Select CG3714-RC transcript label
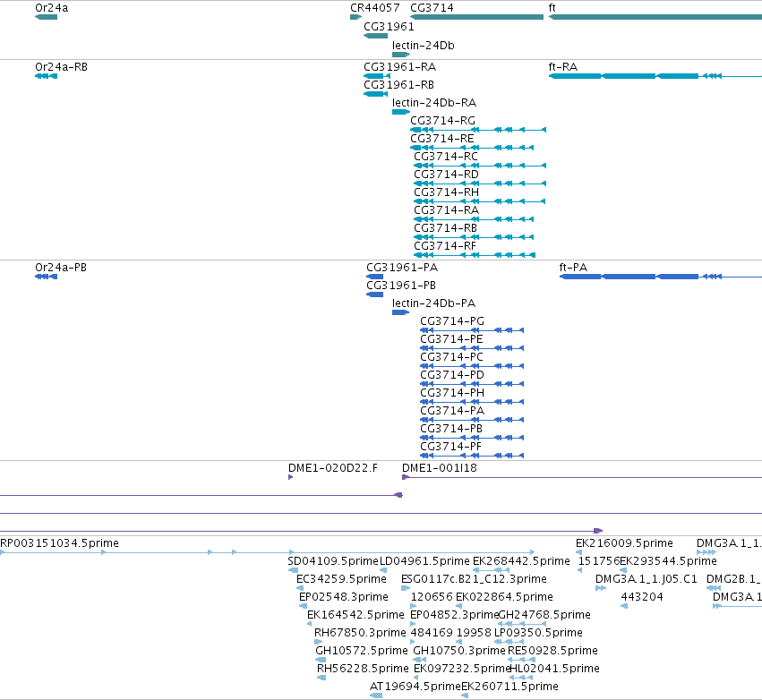 point(446,157)
